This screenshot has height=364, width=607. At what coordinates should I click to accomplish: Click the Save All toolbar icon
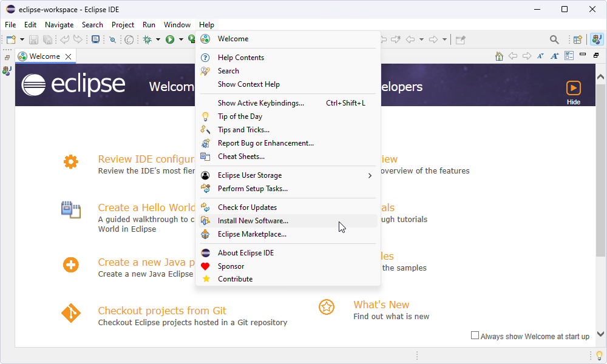click(47, 39)
